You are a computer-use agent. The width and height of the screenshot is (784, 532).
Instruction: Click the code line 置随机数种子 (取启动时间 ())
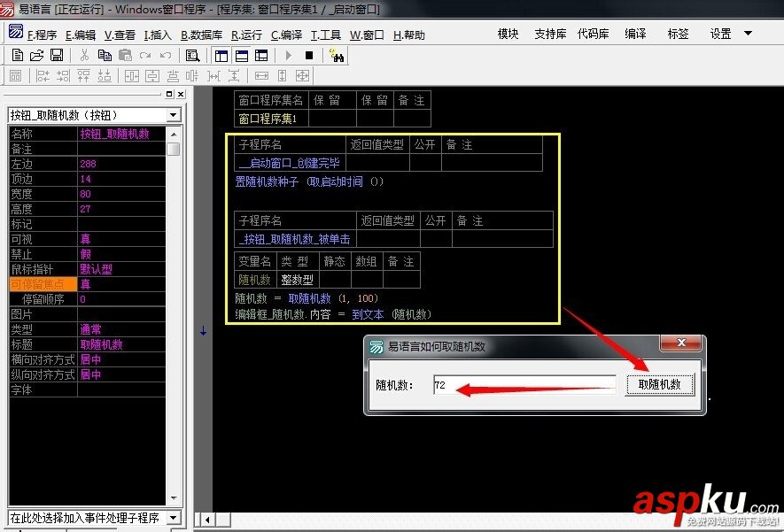(309, 181)
